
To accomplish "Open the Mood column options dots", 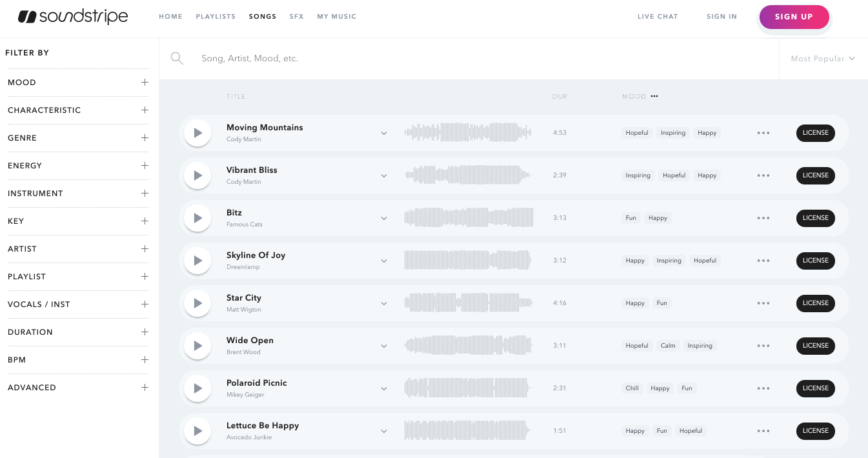I will coord(654,97).
